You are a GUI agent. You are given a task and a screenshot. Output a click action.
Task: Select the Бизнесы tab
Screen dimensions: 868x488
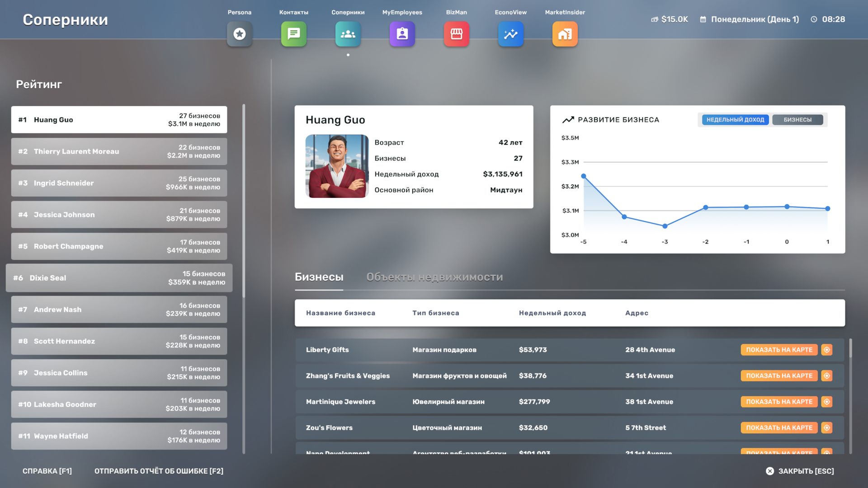(x=319, y=277)
